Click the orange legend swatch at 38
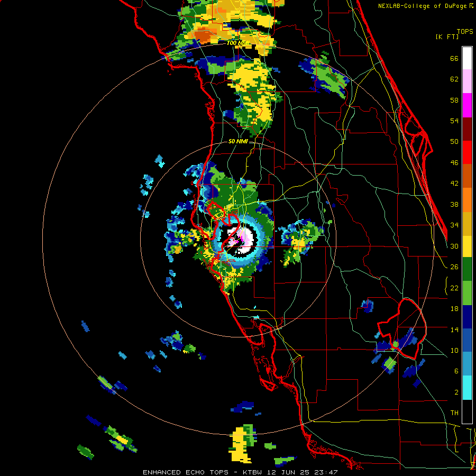The width and height of the screenshot is (476, 476). click(x=467, y=199)
